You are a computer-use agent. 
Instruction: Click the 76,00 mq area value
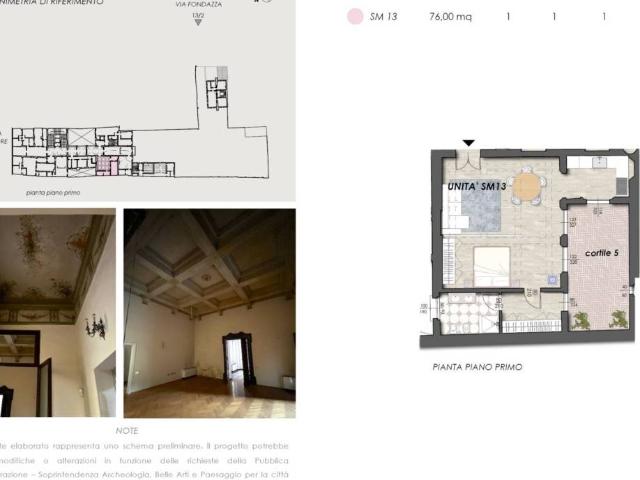coord(450,17)
